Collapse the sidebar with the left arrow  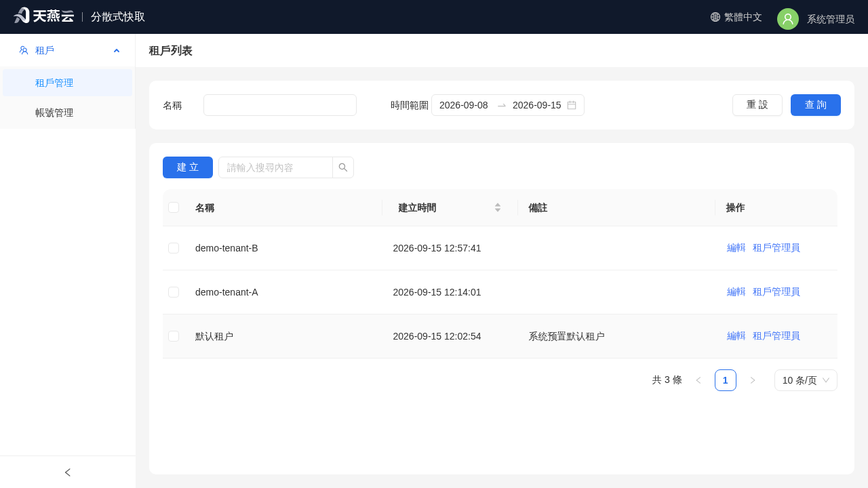(68, 472)
